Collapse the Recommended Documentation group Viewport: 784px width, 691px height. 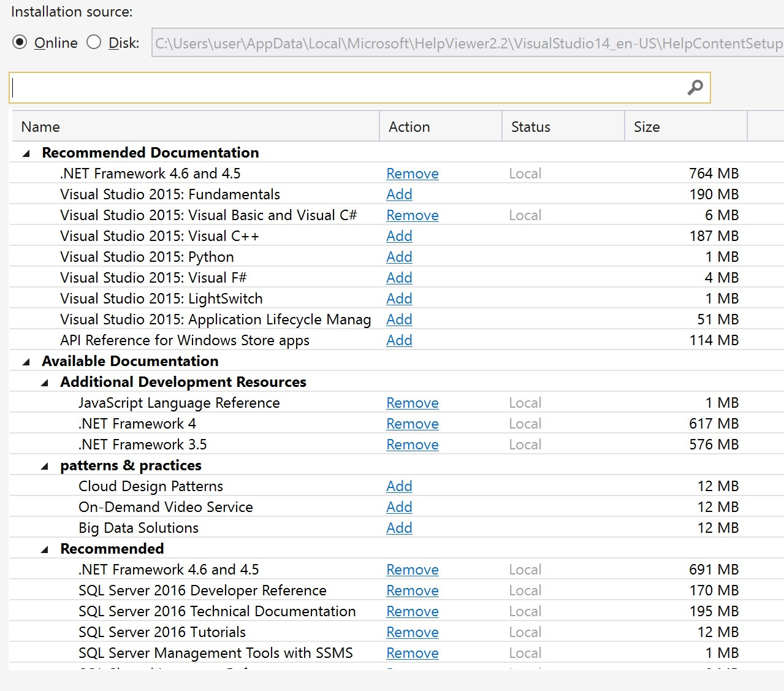26,153
